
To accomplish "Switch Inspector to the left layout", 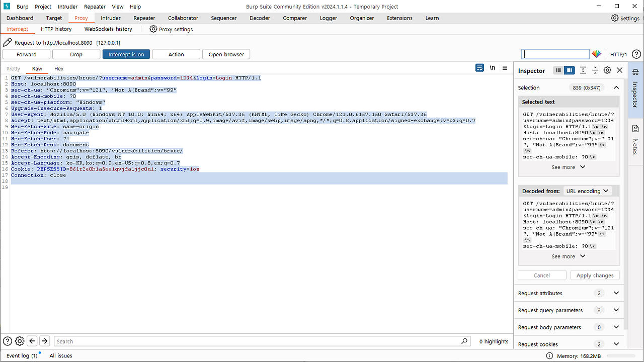I will [558, 70].
